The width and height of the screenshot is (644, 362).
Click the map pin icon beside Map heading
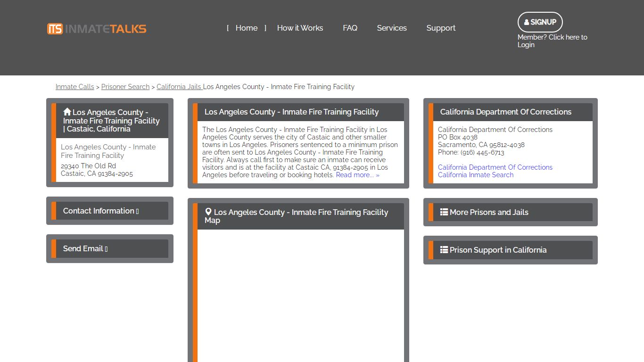tap(208, 212)
